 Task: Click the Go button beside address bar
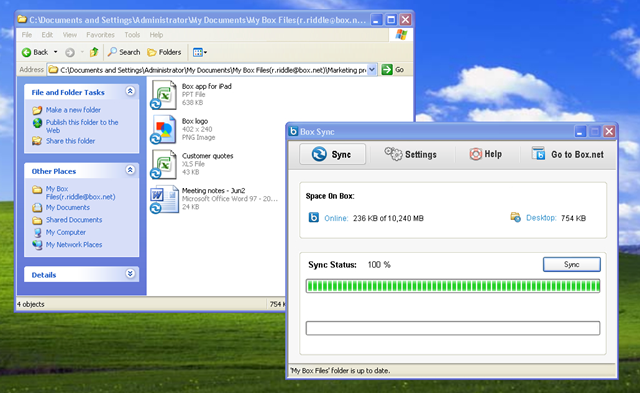[393, 70]
